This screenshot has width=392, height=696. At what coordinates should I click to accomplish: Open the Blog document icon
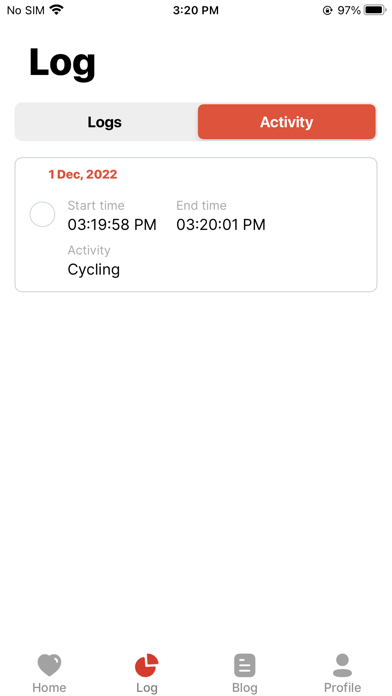[x=245, y=665]
